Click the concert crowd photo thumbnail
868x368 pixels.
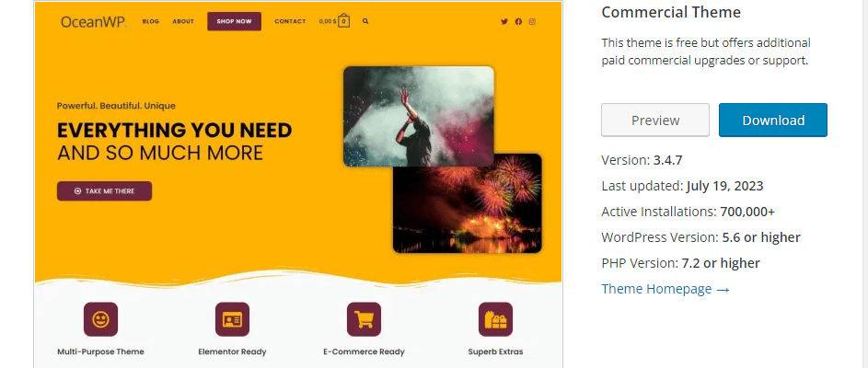[x=419, y=116]
